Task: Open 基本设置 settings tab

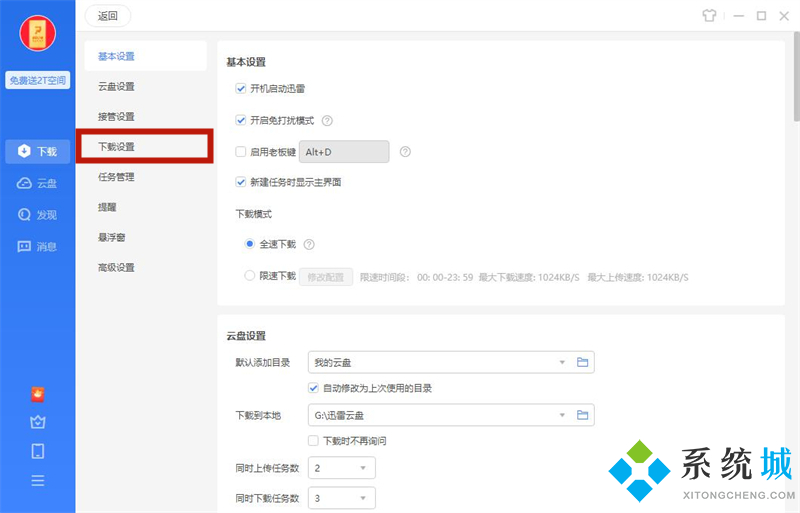Action: 145,56
